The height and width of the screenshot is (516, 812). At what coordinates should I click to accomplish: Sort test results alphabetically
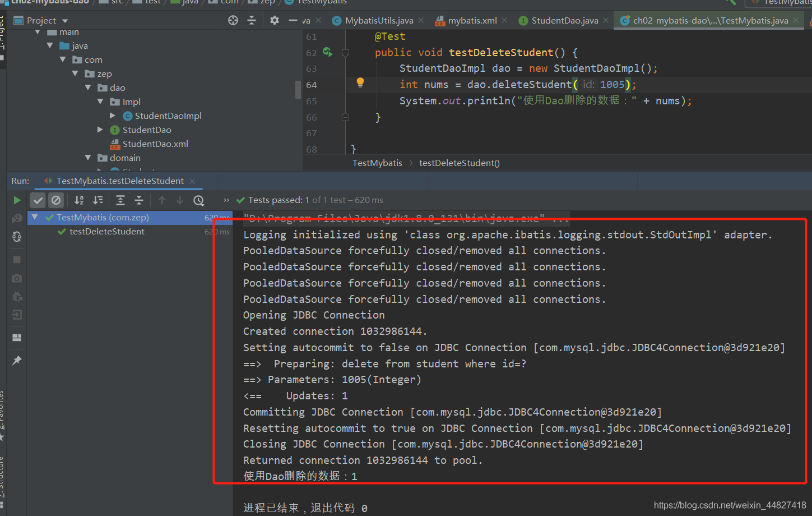pos(79,200)
